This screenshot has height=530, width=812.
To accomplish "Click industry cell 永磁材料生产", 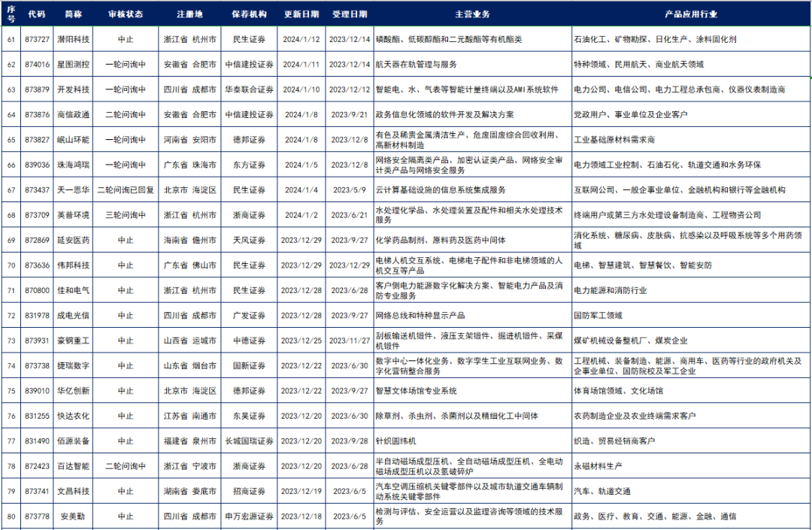I will click(x=598, y=466).
